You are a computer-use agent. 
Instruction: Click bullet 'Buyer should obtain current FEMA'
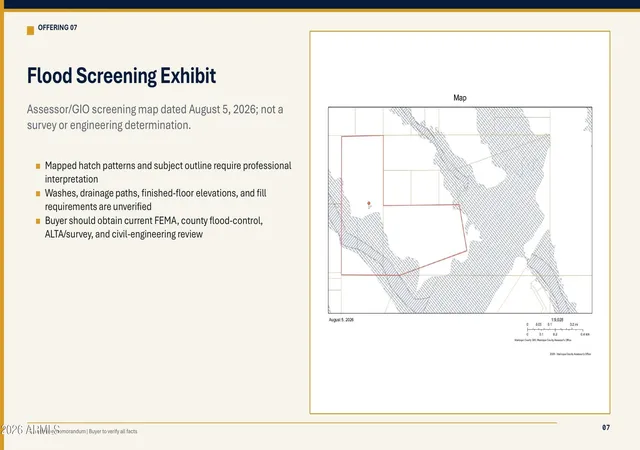click(154, 227)
